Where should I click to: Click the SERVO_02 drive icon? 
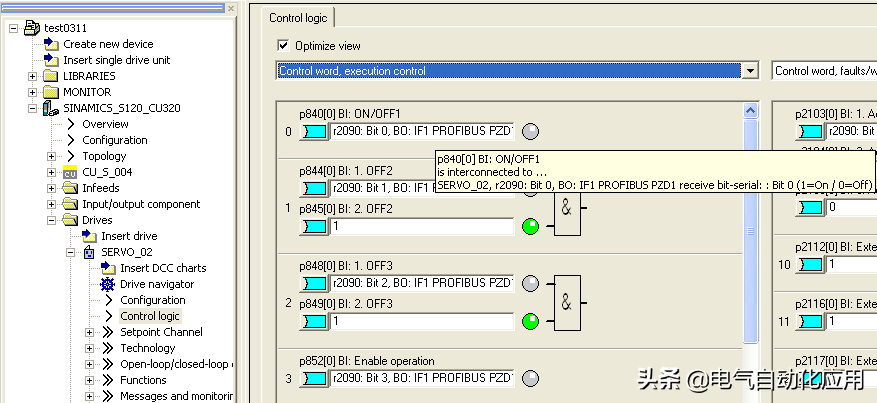tap(90, 252)
